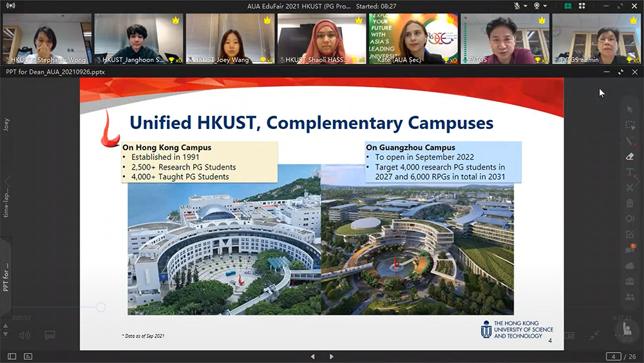Click the '* Data as of Sep 2021' footnote
Screen dimensions: 644x363
pos(143,336)
